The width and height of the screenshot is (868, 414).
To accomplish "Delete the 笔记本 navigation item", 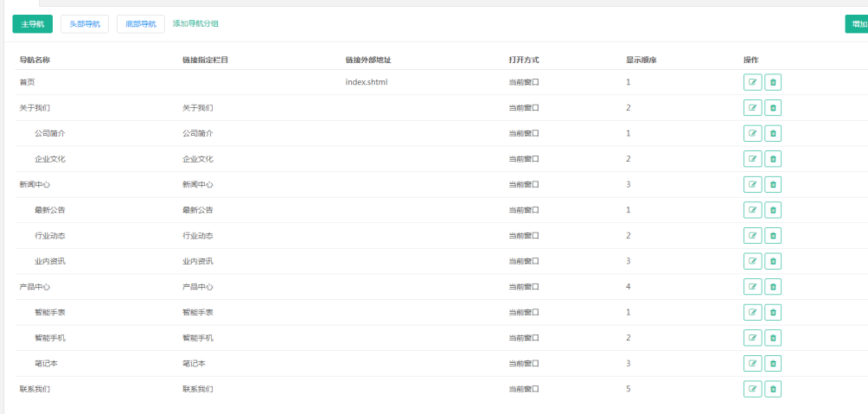I will point(773,364).
